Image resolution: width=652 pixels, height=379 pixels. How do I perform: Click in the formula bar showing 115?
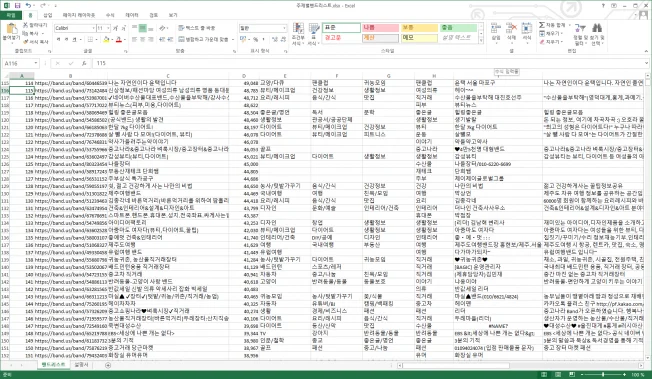pos(368,63)
